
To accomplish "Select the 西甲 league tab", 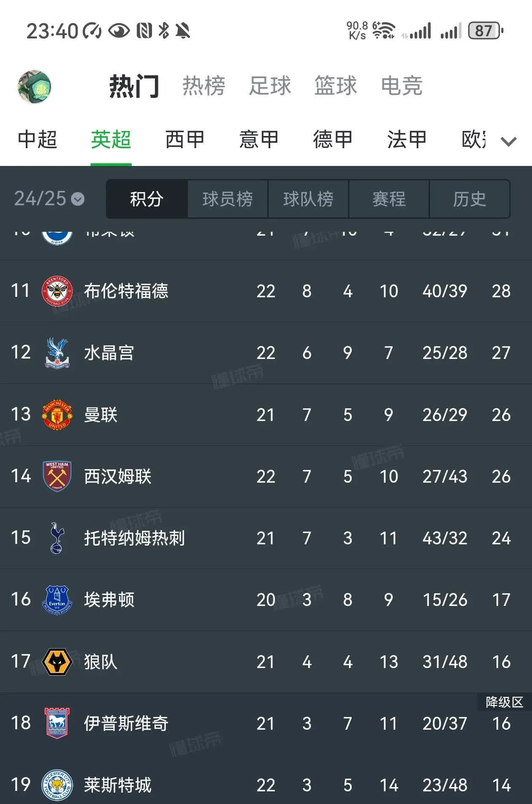I will [185, 140].
